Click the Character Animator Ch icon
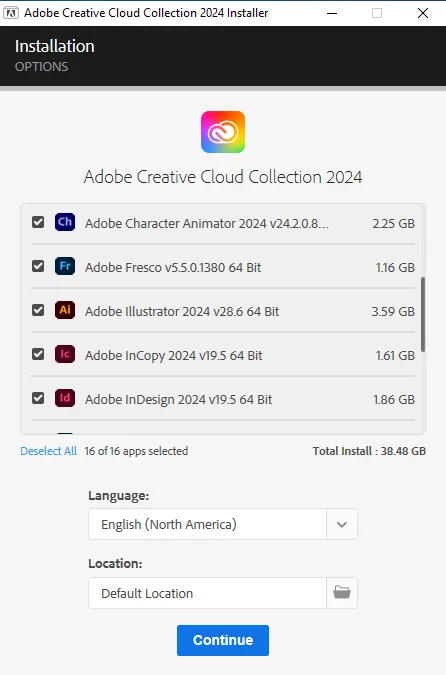The width and height of the screenshot is (446, 675). 65,222
